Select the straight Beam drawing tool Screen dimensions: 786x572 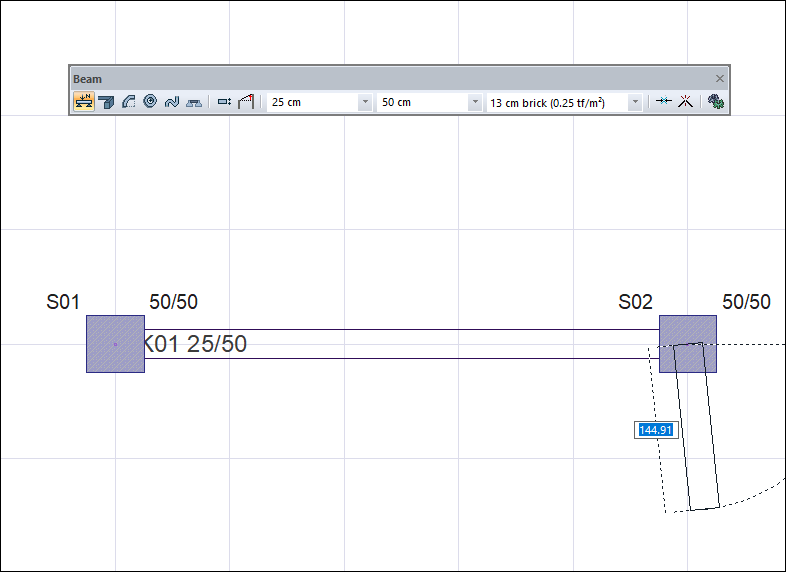click(84, 102)
